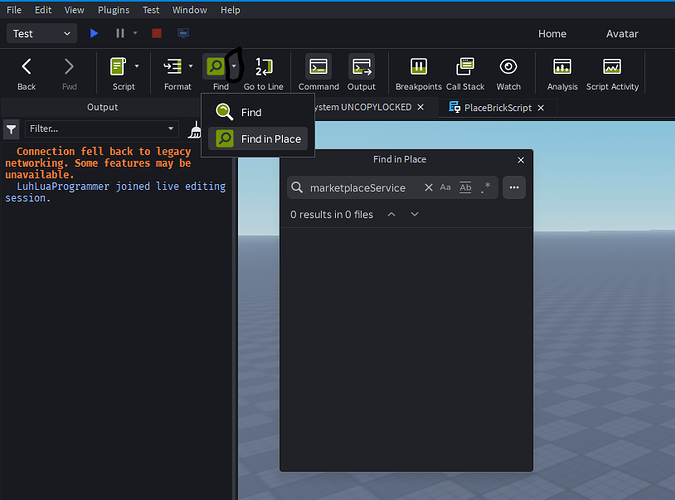This screenshot has width=675, height=500.
Task: Toggle Match Case (Aa) option
Action: [x=445, y=187]
